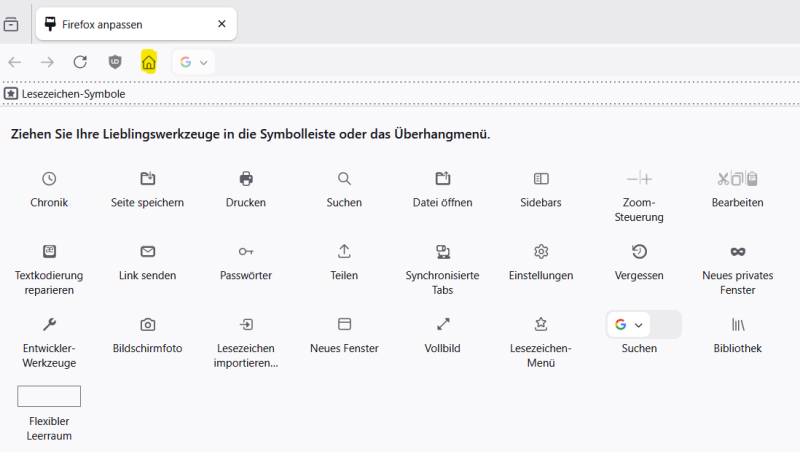Click the highlighted Home button in toolbar
Image resolution: width=800 pixels, height=452 pixels.
[x=149, y=62]
